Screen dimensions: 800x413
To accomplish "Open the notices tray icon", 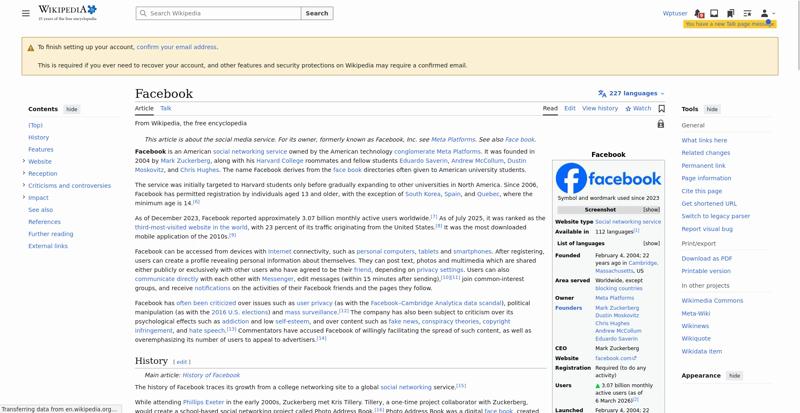I will click(714, 13).
